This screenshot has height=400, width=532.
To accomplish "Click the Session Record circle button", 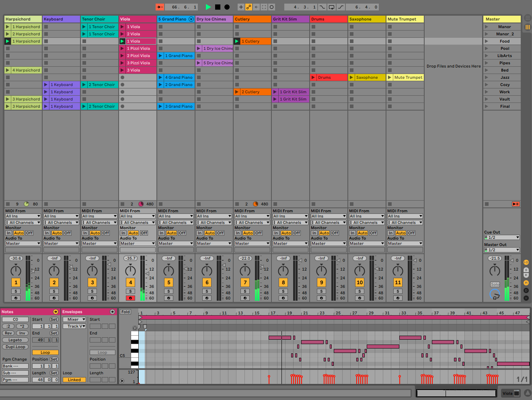I will pyautogui.click(x=271, y=7).
